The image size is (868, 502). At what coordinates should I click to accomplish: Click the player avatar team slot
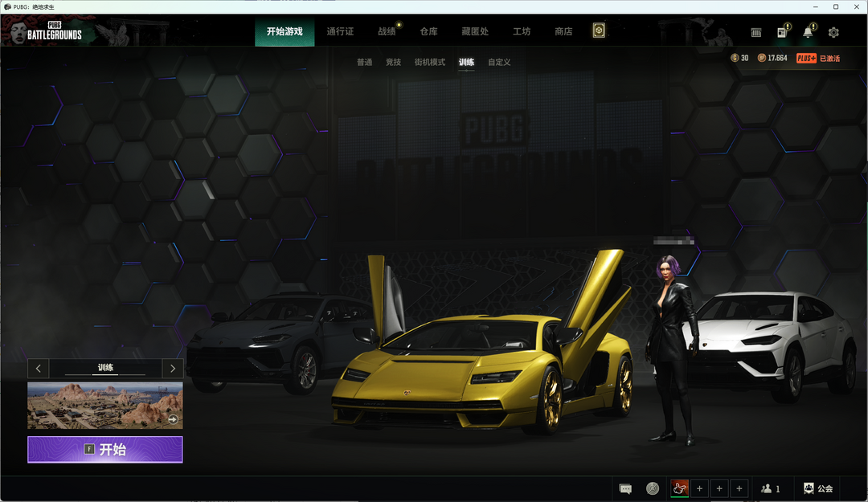coord(679,488)
